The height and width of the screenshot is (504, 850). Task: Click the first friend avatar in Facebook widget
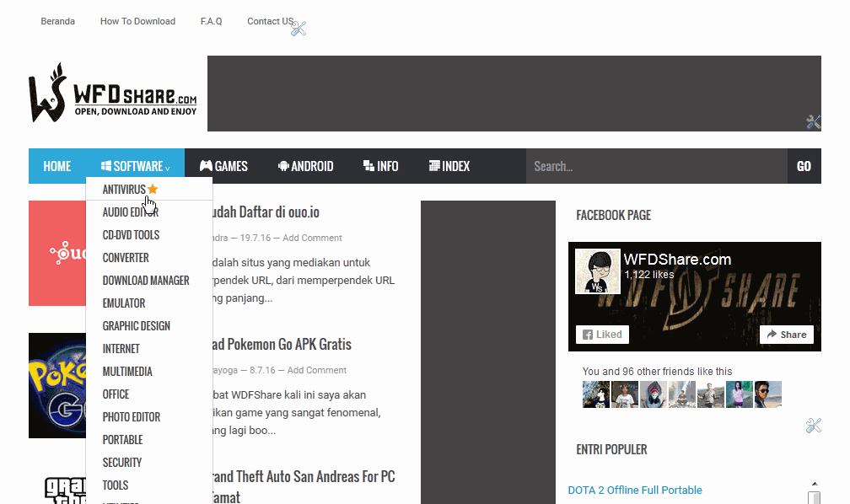click(595, 394)
